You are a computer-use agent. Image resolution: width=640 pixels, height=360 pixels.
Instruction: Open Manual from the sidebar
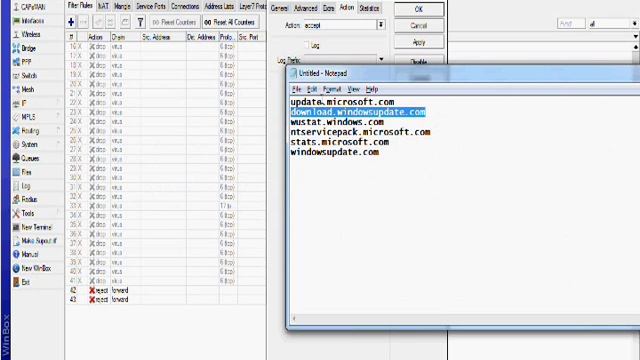click(x=26, y=254)
